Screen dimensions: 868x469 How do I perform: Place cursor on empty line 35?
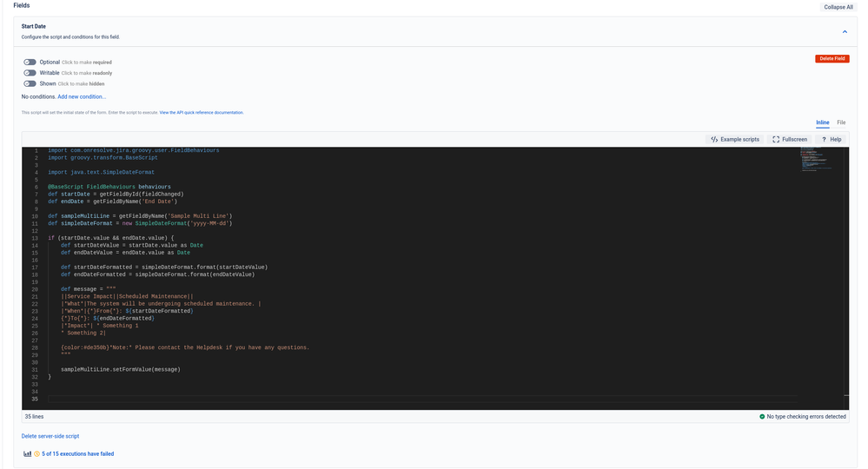coord(421,399)
